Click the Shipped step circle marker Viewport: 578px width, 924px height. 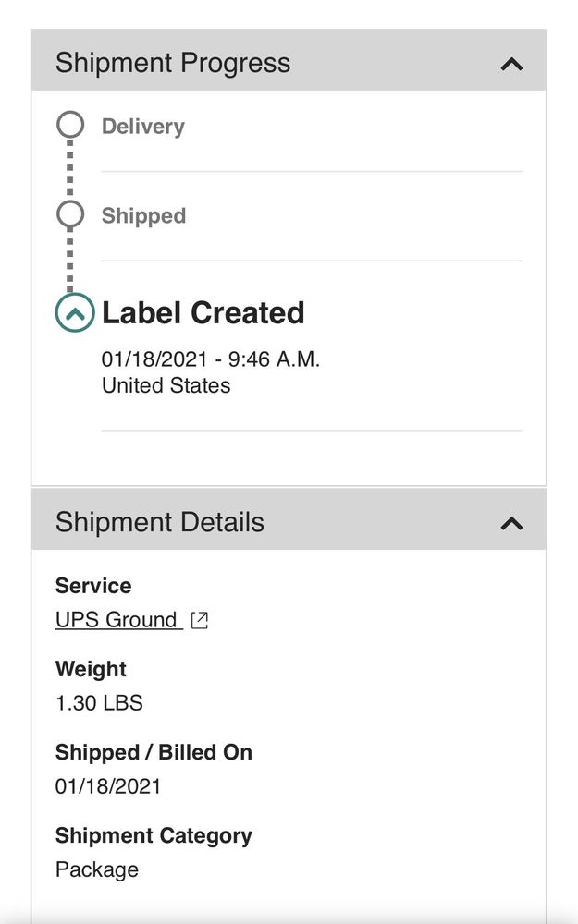tap(70, 214)
